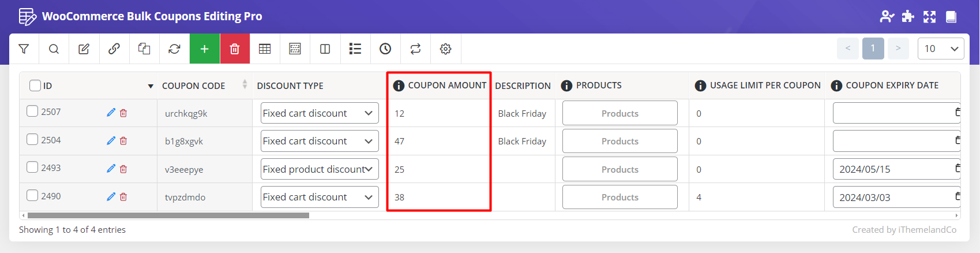Viewport: 980px width, 253px height.
Task: Click the search magnifier icon
Action: [x=54, y=49]
